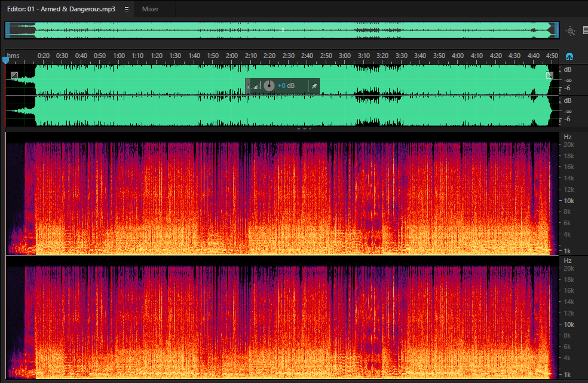Screen dimensions: 588x383
Task: Click the -6 mark on the lower channel scale
Action: click(x=567, y=120)
